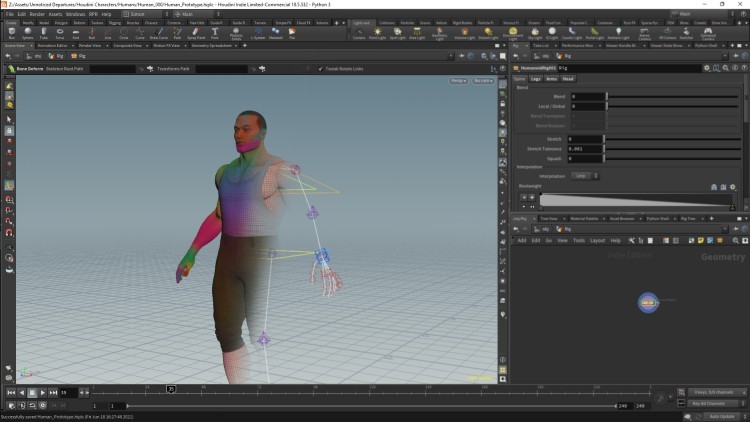Click Layout in network editor menu
The image size is (750, 422).
click(x=596, y=240)
